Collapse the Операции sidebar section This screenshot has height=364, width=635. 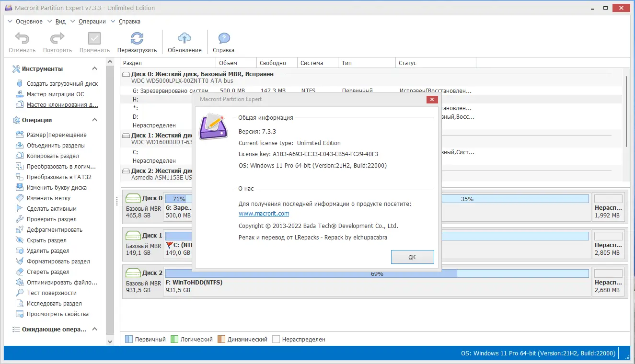94,120
